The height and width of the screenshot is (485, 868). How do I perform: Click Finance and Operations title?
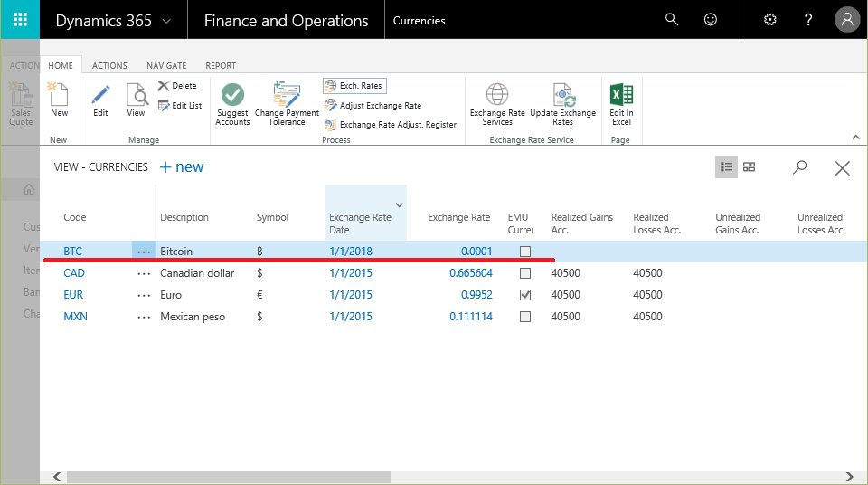[x=287, y=21]
